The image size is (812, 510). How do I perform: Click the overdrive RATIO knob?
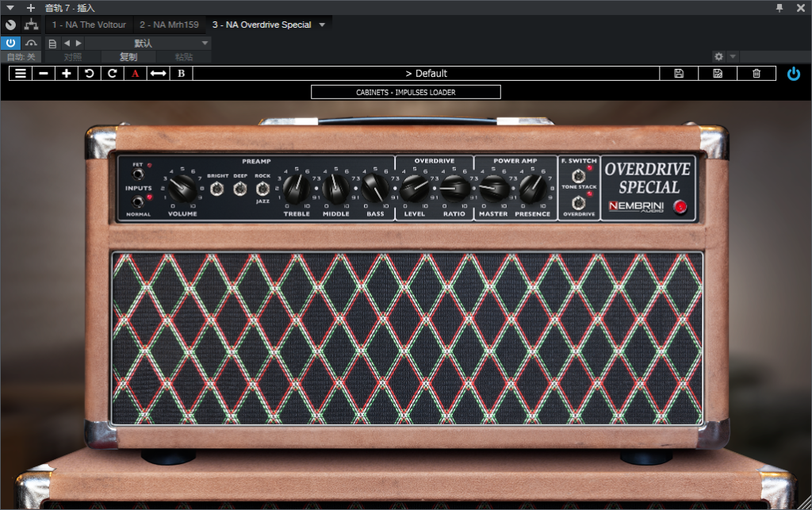[454, 189]
